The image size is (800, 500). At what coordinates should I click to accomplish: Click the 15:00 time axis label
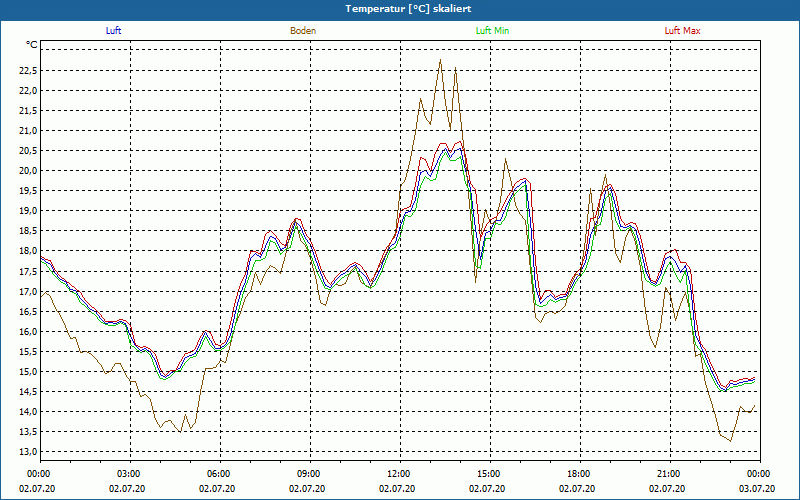[x=490, y=474]
